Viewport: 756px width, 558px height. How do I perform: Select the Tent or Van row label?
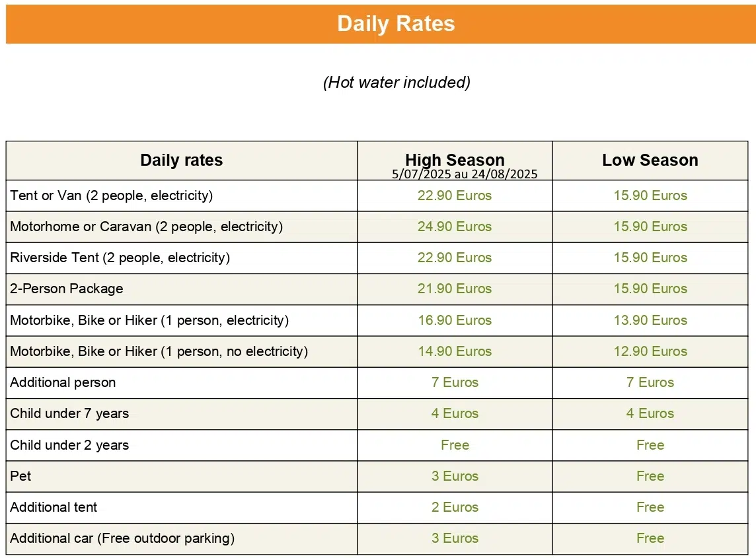112,195
